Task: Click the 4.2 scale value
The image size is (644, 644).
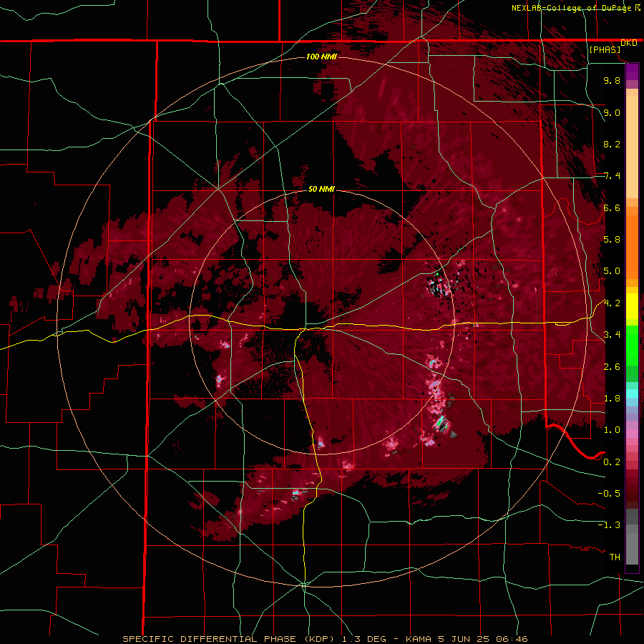Action: (612, 303)
